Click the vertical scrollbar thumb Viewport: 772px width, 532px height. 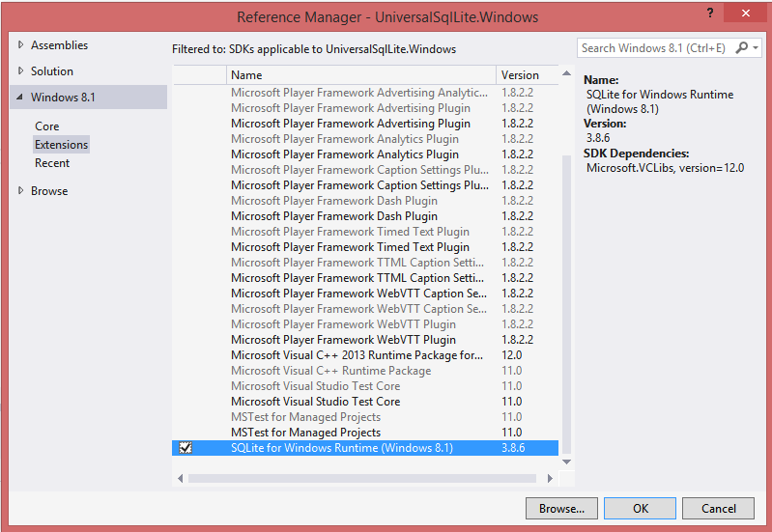tap(567, 303)
